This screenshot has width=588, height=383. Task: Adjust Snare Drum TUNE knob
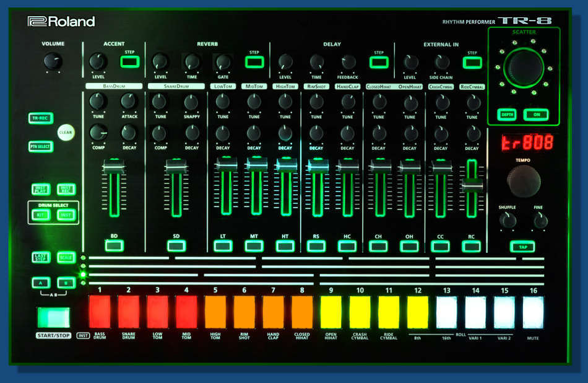pyautogui.click(x=160, y=102)
